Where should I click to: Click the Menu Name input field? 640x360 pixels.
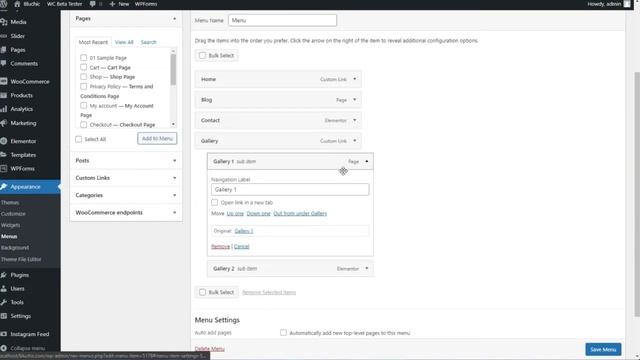(x=282, y=20)
